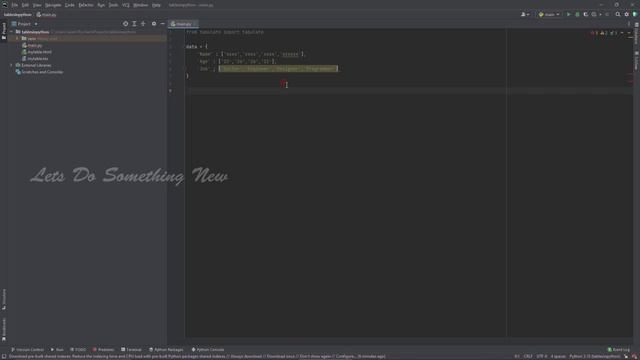The height and width of the screenshot is (360, 640).
Task: Open the Event Log
Action: click(619, 350)
